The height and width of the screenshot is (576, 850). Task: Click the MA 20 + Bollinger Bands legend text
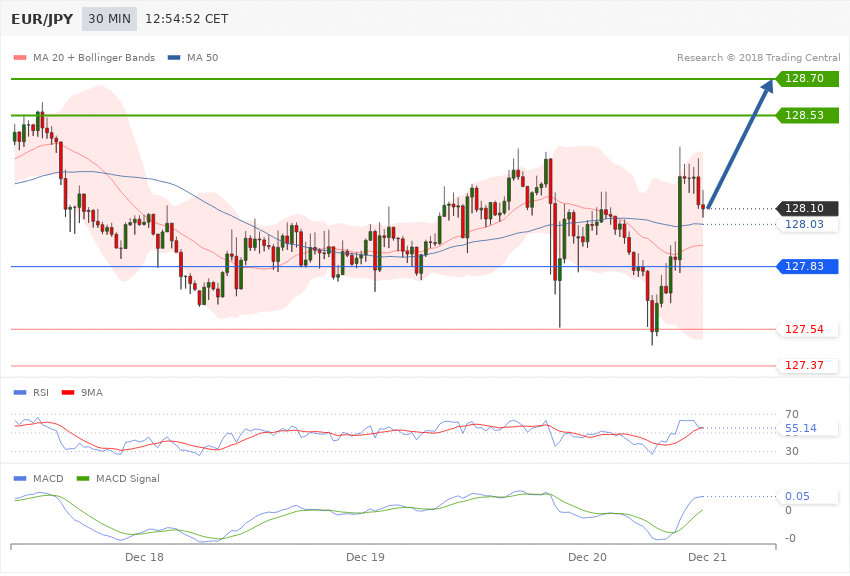[x=94, y=57]
